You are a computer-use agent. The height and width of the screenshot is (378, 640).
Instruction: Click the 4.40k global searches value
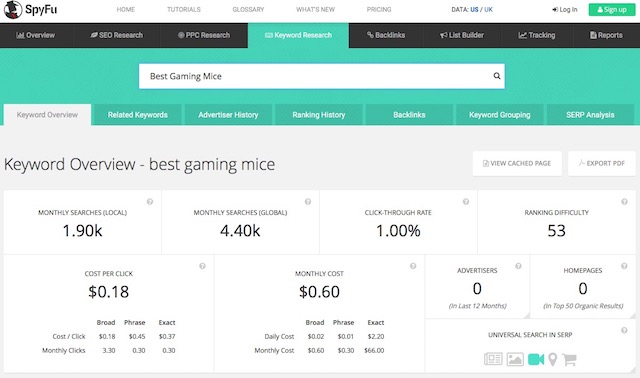point(240,231)
